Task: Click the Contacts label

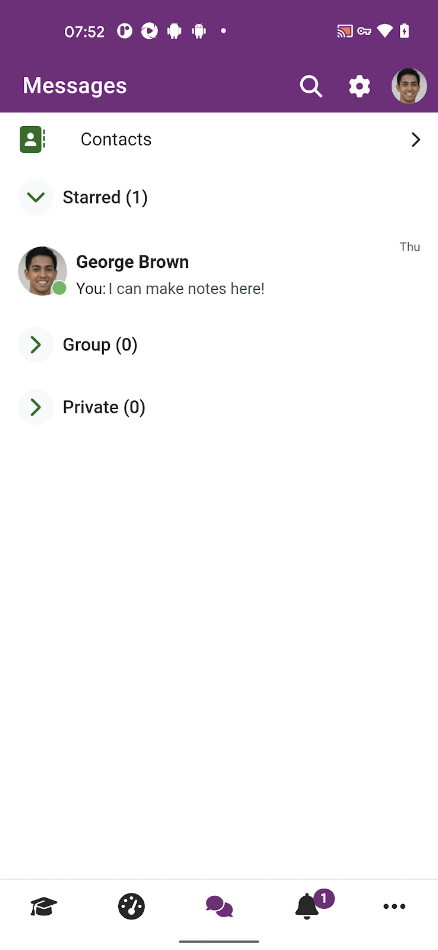Action: click(x=116, y=139)
